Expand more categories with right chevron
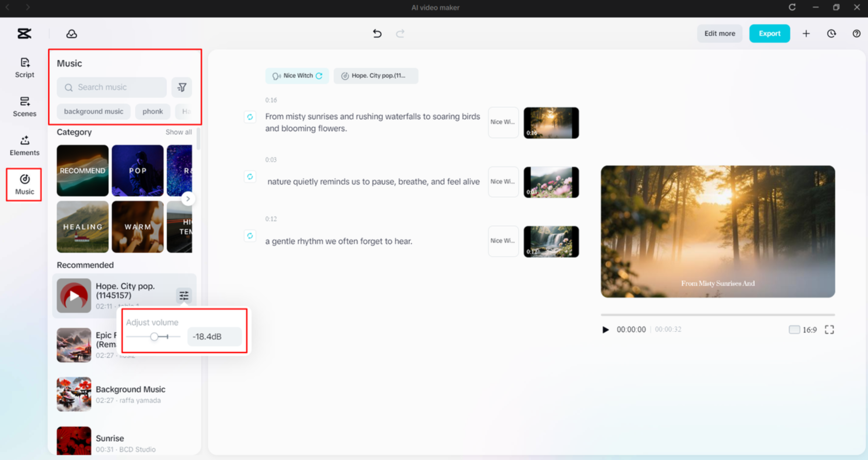This screenshot has height=460, width=868. pos(188,199)
